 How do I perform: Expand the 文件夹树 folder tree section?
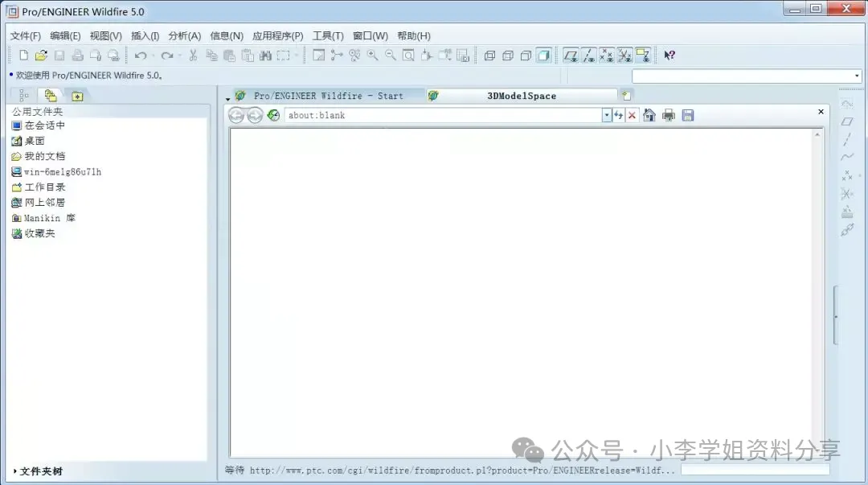click(39, 471)
